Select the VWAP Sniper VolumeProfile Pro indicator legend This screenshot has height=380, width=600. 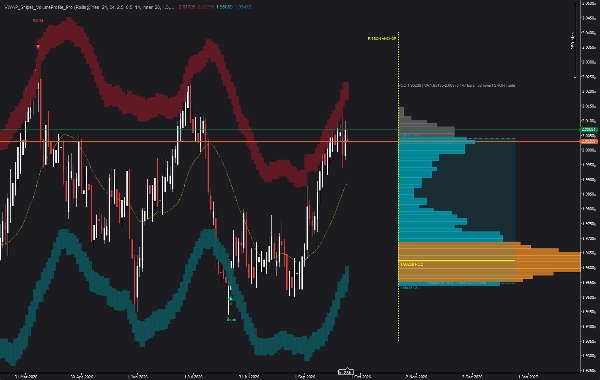[89, 7]
